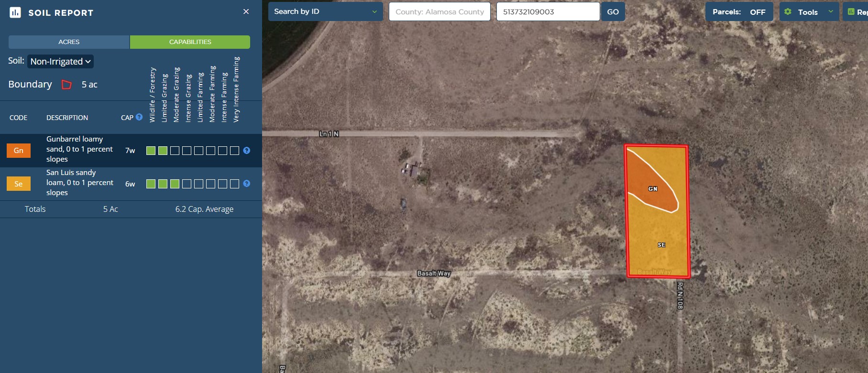Click Se row Moderate Grazing capability box
The width and height of the screenshot is (868, 373).
tap(175, 184)
